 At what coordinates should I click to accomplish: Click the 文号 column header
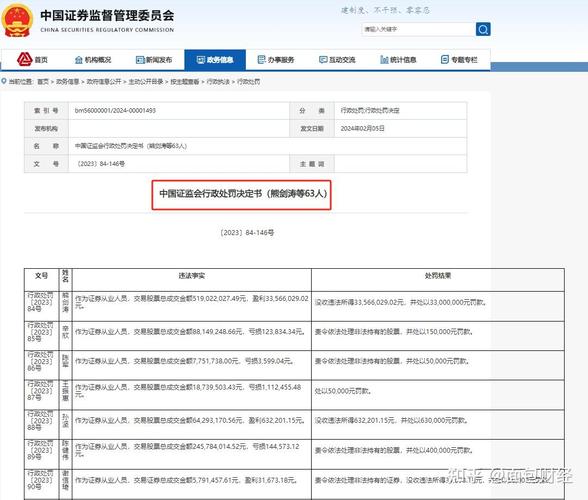pyautogui.click(x=41, y=276)
